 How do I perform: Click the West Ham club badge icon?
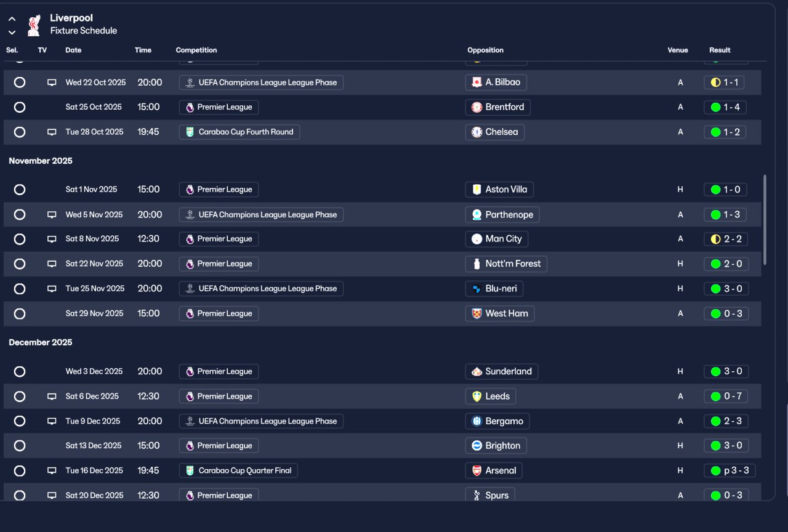476,313
